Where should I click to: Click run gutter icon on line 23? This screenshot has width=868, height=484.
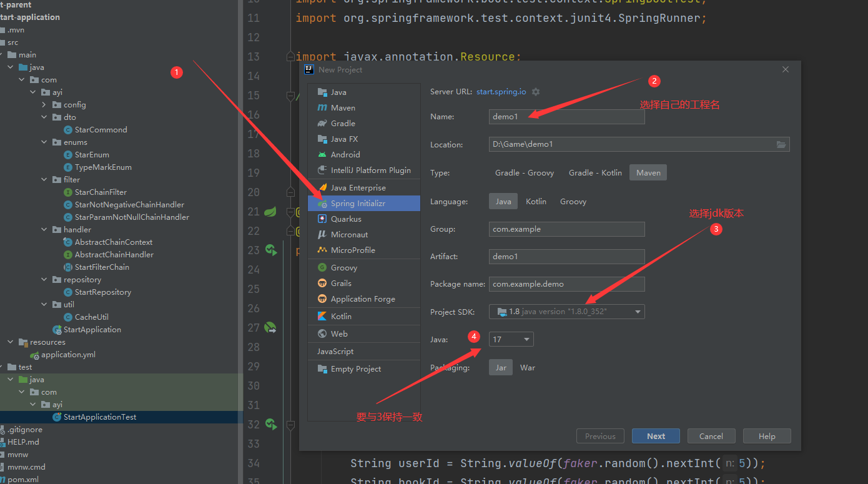click(270, 250)
